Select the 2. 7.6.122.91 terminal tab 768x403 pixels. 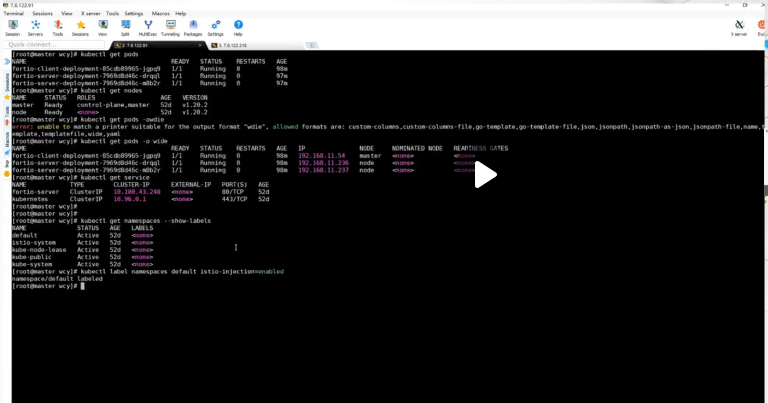157,45
